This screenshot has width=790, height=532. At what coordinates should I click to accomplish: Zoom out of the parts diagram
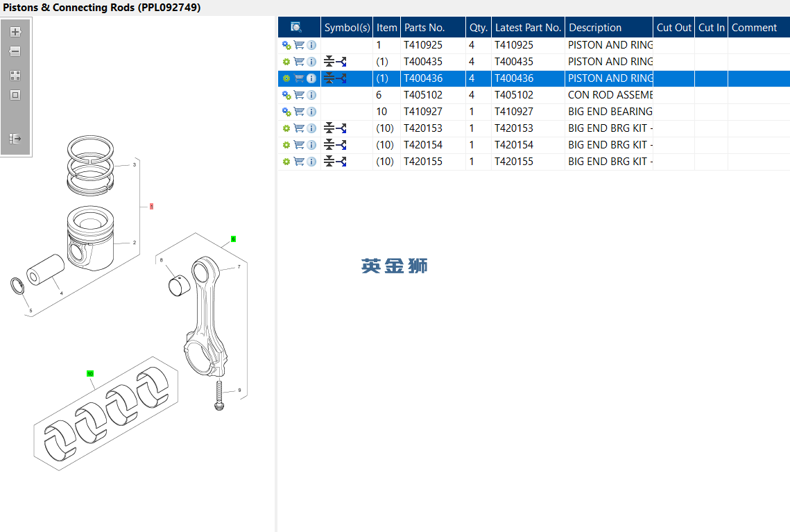click(x=15, y=51)
